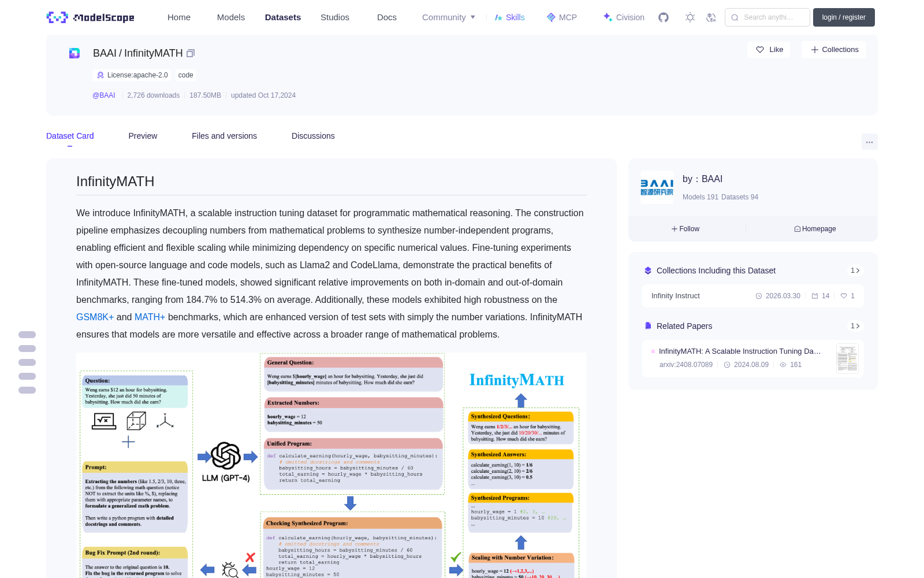This screenshot has width=924, height=578.
Task: Click the dataset avatar icon beside BAAI / InfinityMATH
Action: coord(74,53)
